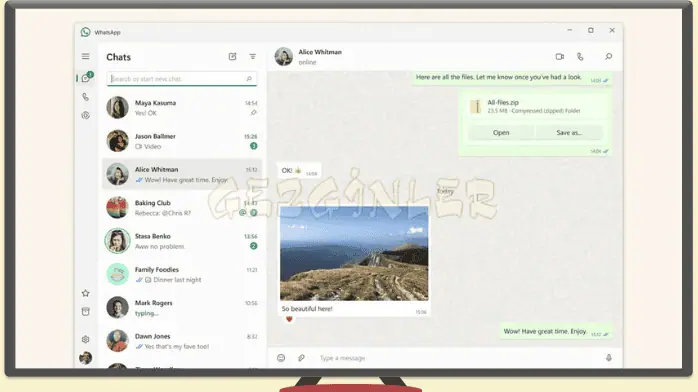Open the Family Foodies group chat
Viewport: 698px width, 392px height.
(182, 275)
